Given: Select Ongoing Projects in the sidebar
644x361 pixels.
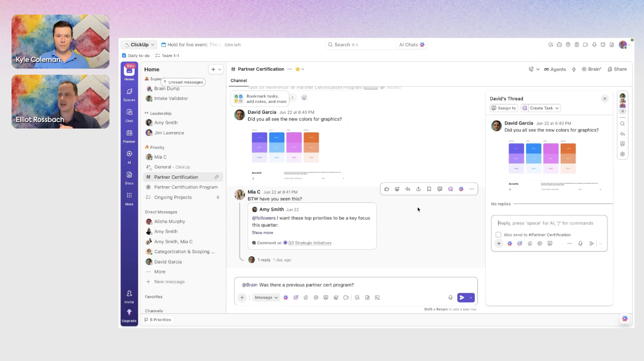Looking at the screenshot, I should 183,197.
